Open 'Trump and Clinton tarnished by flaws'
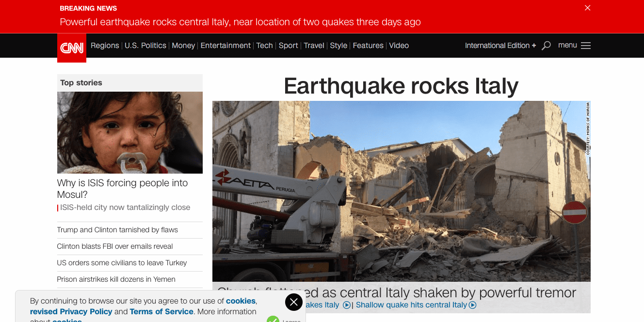The image size is (644, 322). click(117, 230)
